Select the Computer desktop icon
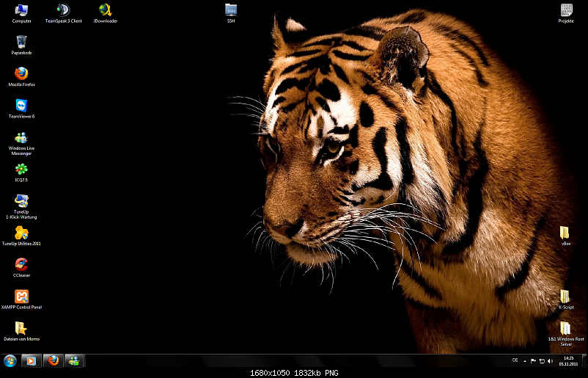The width and height of the screenshot is (588, 378). (21, 13)
